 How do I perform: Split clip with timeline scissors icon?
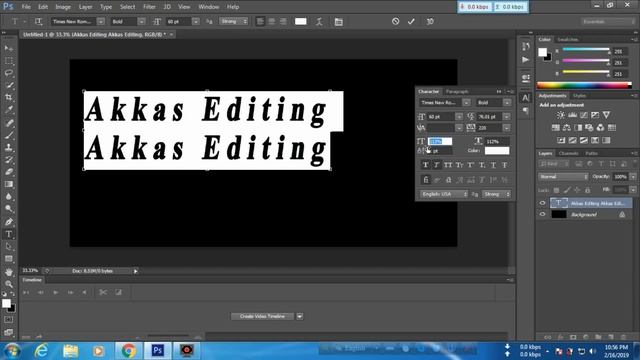103,292
